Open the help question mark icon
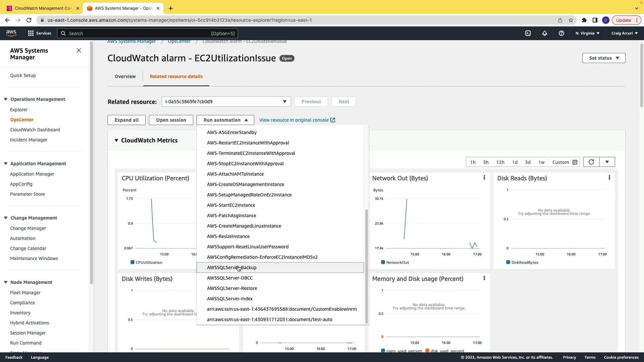 click(561, 33)
